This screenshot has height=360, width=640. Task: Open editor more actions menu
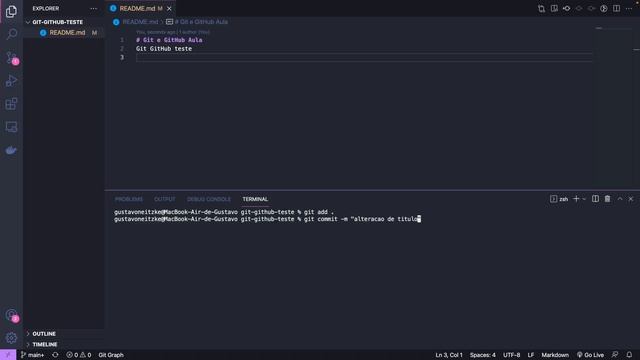click(629, 9)
